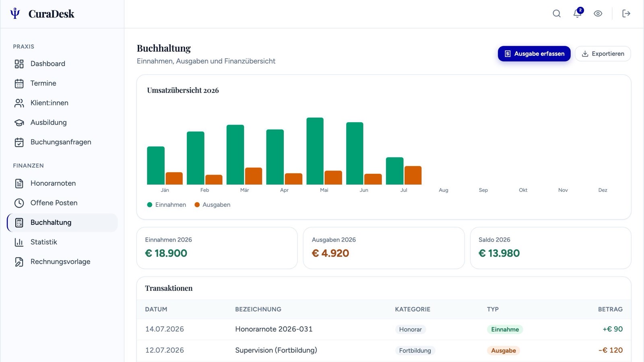The width and height of the screenshot is (644, 362).
Task: Click the orange Ausgaben bar for Mär
Action: [254, 176]
